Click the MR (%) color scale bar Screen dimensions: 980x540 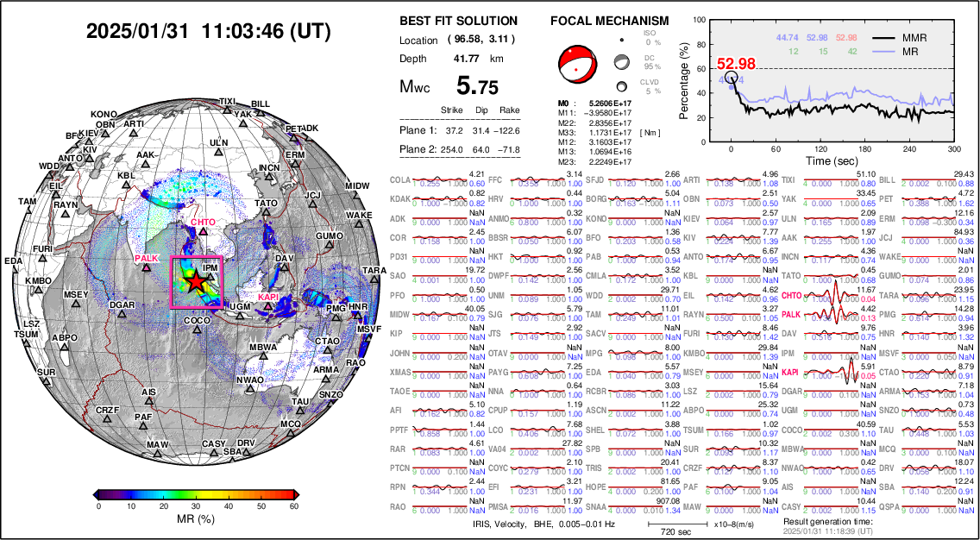click(x=196, y=494)
